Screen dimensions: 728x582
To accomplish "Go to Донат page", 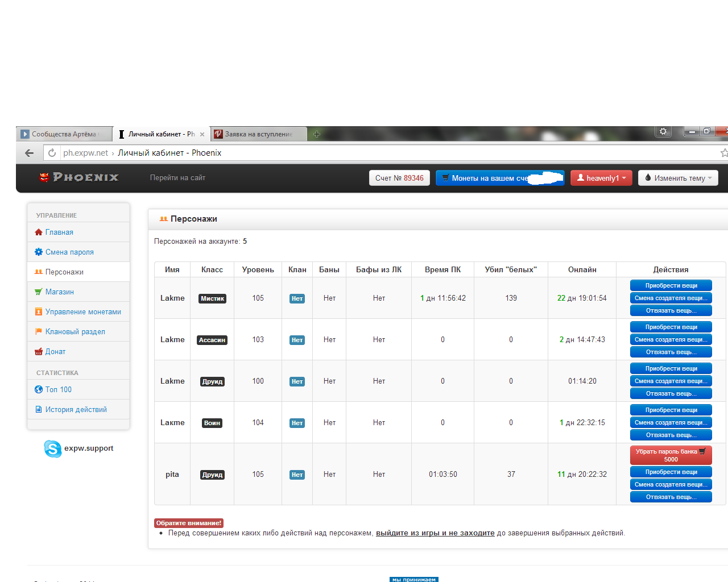I will click(78, 351).
